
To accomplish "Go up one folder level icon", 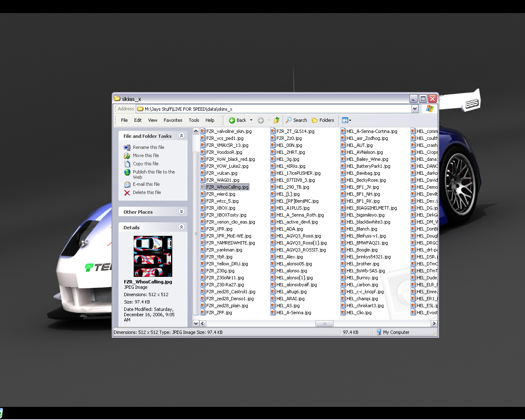I will (277, 120).
